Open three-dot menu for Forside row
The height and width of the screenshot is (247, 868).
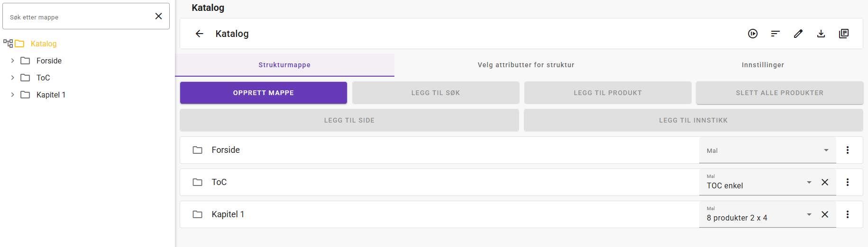848,150
